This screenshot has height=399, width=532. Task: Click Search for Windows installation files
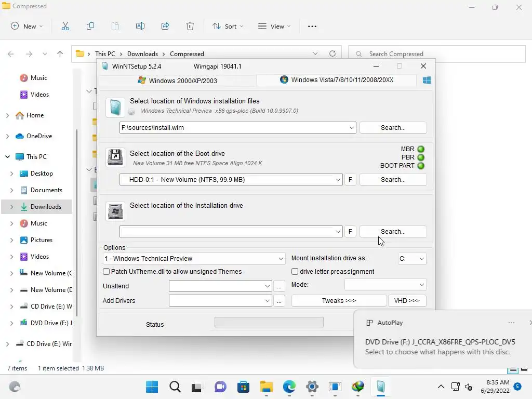point(393,128)
